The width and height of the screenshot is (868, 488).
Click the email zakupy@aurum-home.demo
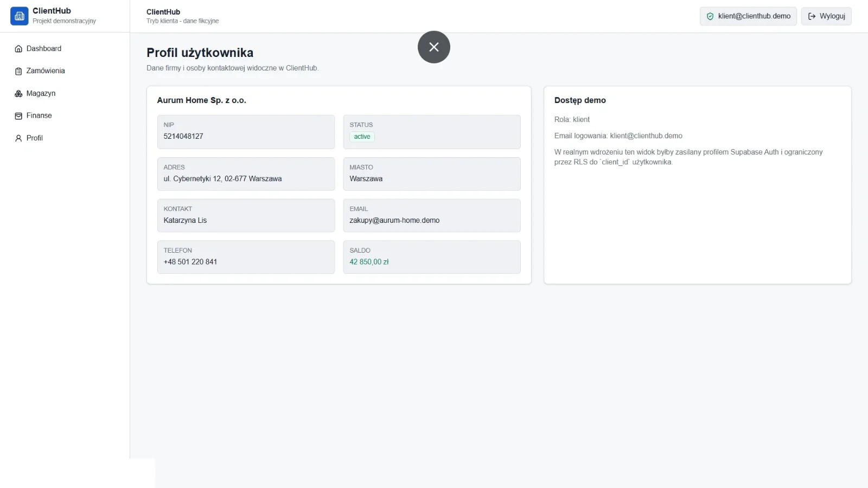[x=394, y=220]
